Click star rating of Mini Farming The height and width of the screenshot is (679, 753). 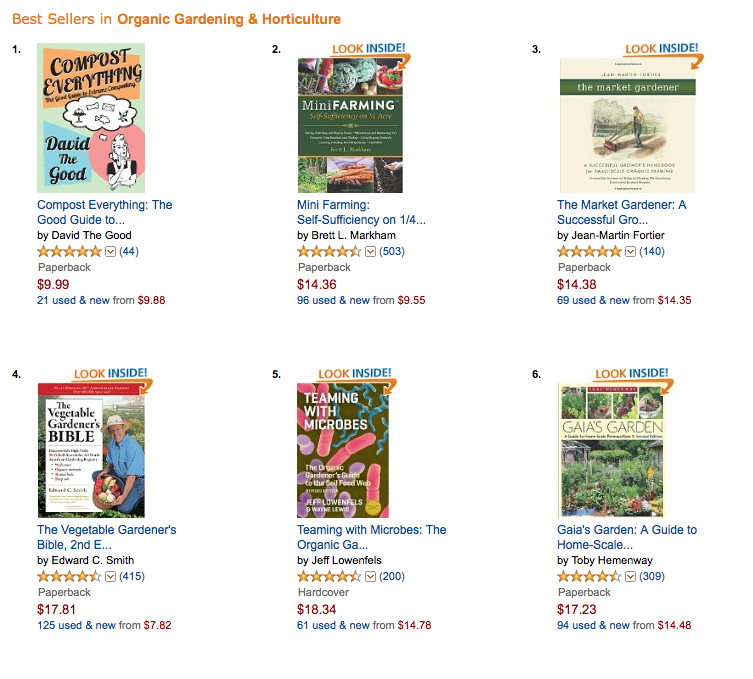329,251
